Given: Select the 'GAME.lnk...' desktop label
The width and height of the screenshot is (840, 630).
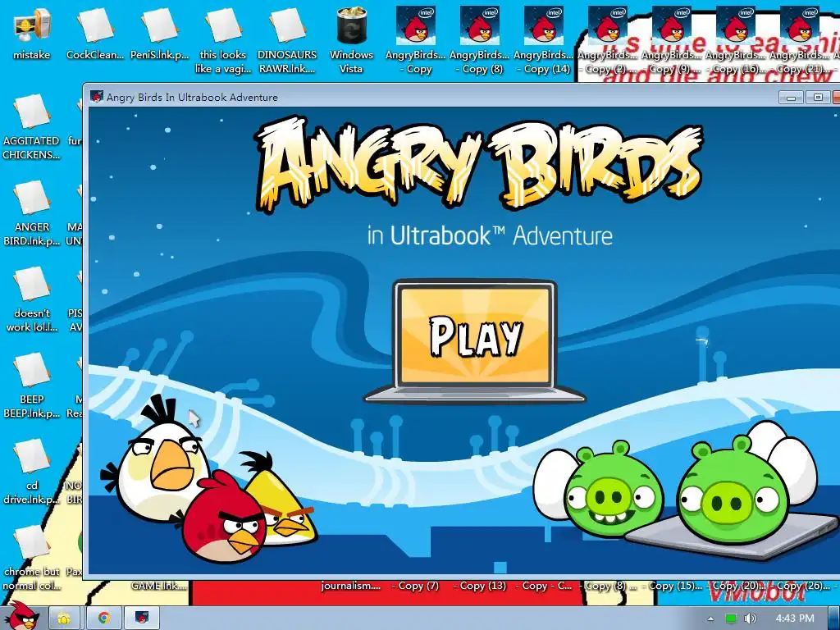Looking at the screenshot, I should [159, 586].
